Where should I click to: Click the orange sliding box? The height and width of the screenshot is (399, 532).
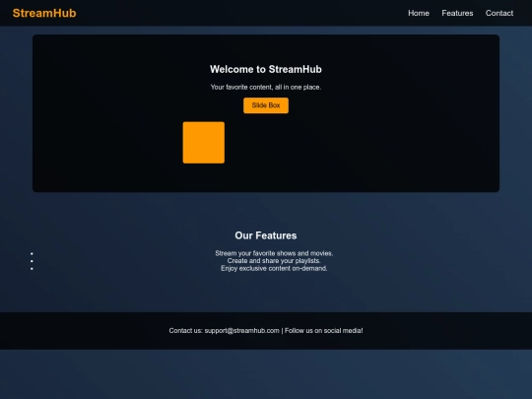[204, 143]
